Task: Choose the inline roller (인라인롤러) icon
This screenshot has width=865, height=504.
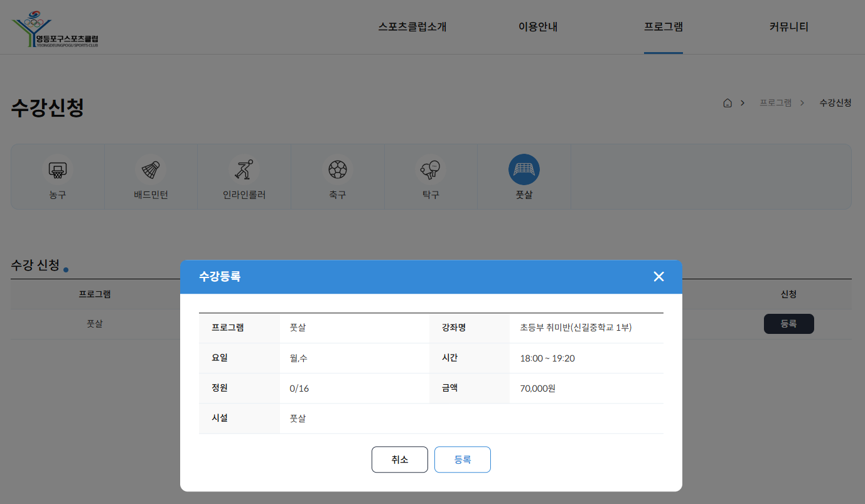Action: click(244, 169)
